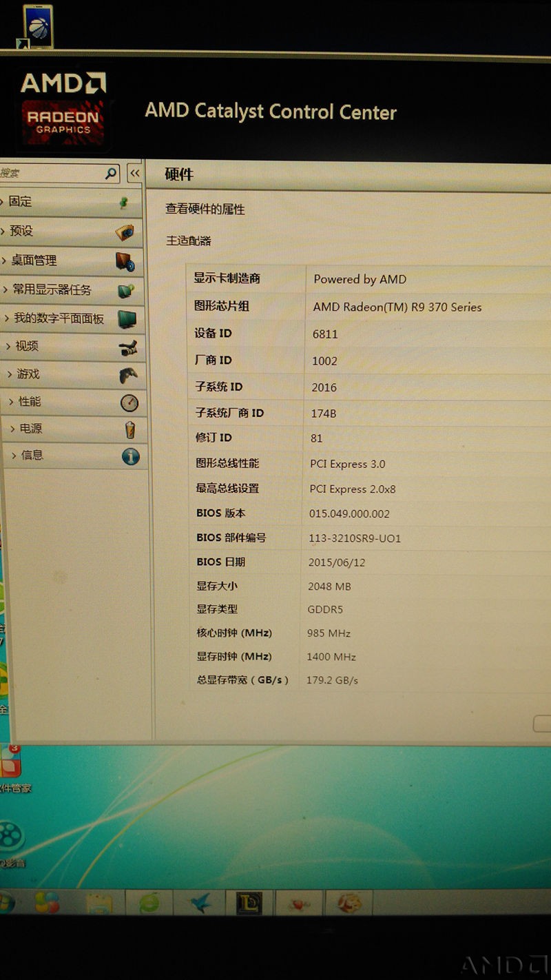Expand the 电源 section arrow
The height and width of the screenshot is (980, 551).
tap(13, 429)
